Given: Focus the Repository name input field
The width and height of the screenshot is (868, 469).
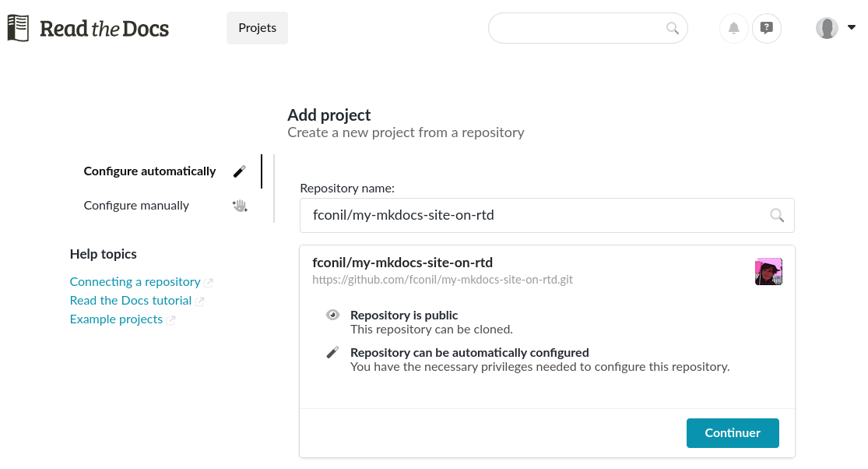Looking at the screenshot, I should [529, 216].
